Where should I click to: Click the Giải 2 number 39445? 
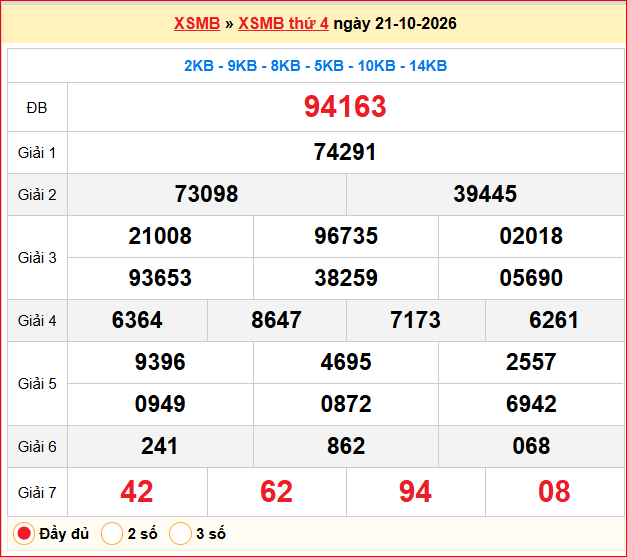pyautogui.click(x=485, y=194)
